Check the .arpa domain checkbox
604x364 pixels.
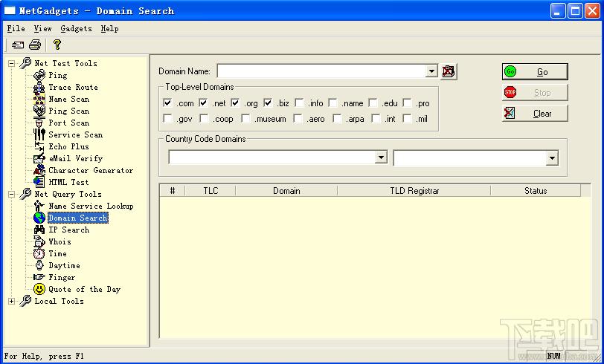click(x=338, y=119)
